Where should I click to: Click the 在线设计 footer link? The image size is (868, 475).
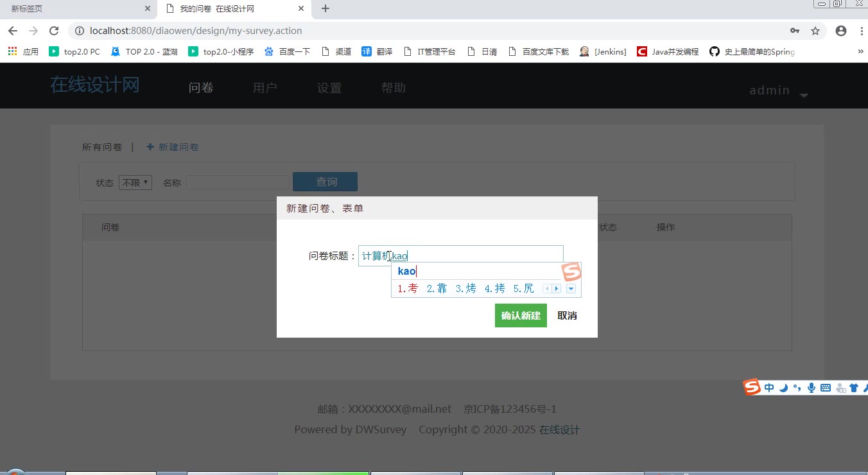click(559, 429)
